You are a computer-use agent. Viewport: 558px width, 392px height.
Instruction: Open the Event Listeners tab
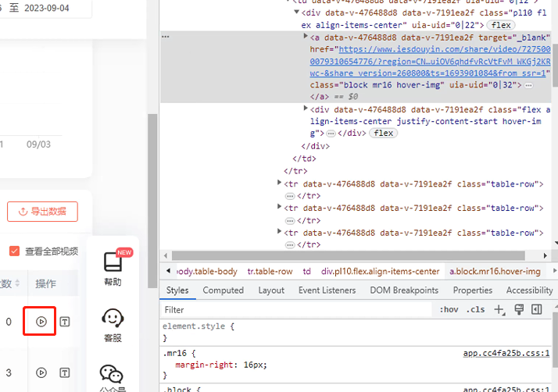coord(327,290)
